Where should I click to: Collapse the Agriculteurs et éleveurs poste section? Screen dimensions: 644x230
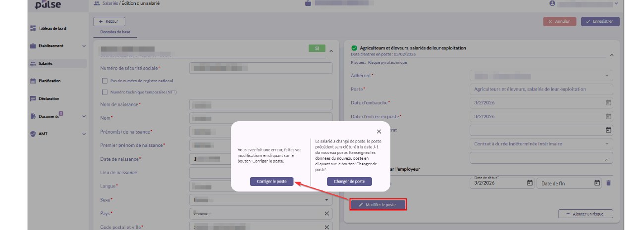(611, 55)
